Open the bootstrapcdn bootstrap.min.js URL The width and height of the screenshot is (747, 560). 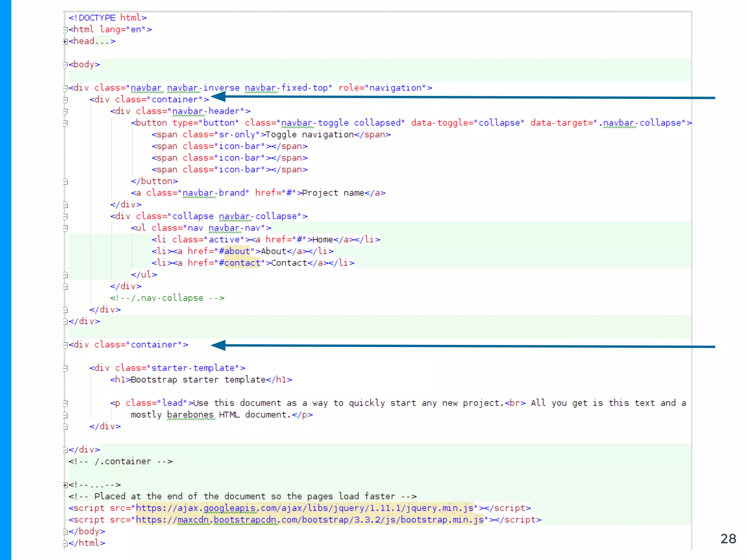tap(310, 520)
